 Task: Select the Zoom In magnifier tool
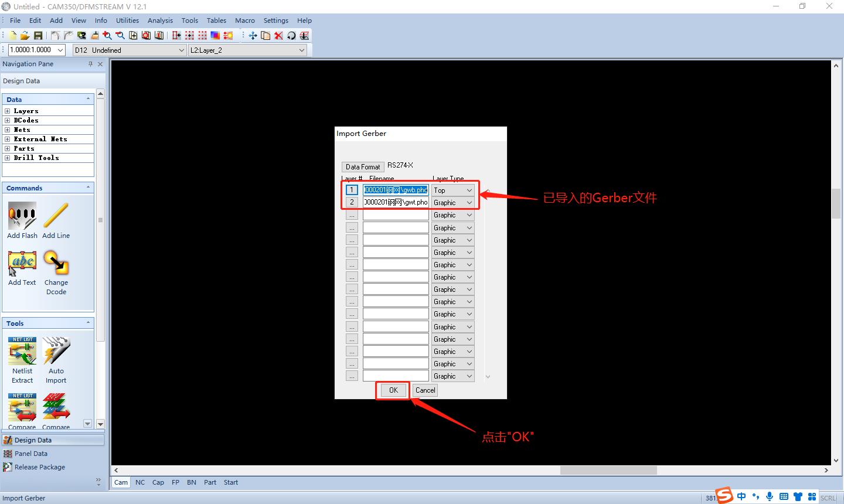click(x=107, y=36)
